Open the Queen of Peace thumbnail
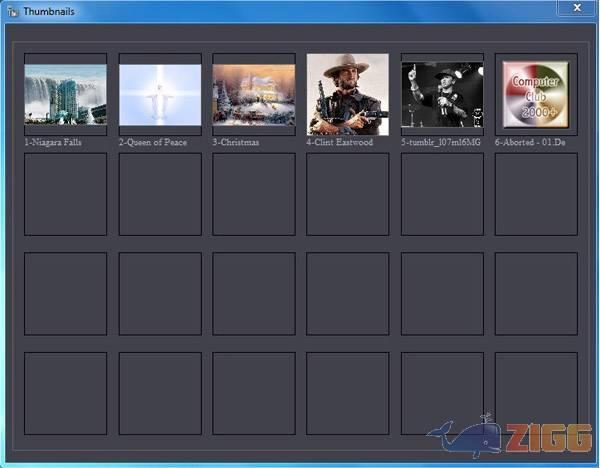Image resolution: width=600 pixels, height=468 pixels. click(160, 95)
